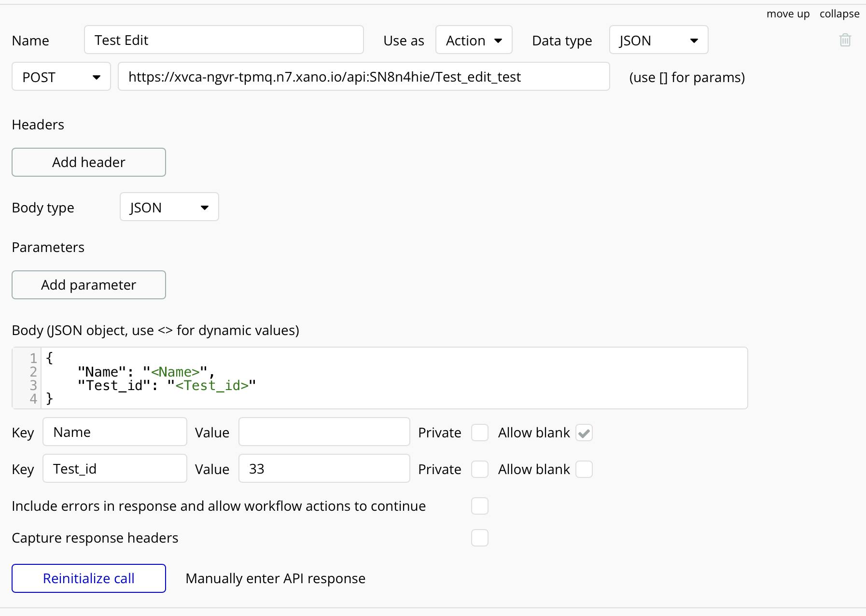The width and height of the screenshot is (866, 616).
Task: Click the API URL input field
Action: click(x=363, y=77)
